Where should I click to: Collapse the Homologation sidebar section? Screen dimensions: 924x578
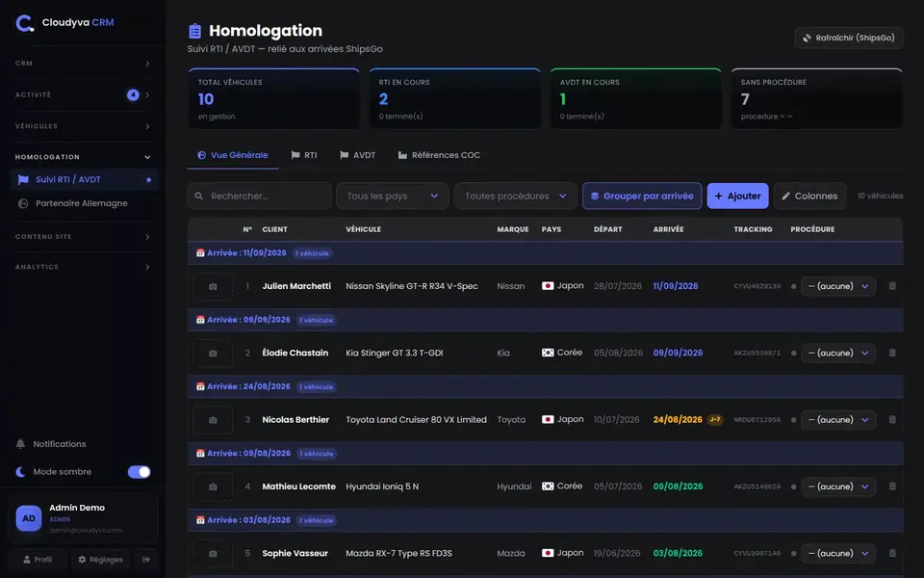pos(83,157)
